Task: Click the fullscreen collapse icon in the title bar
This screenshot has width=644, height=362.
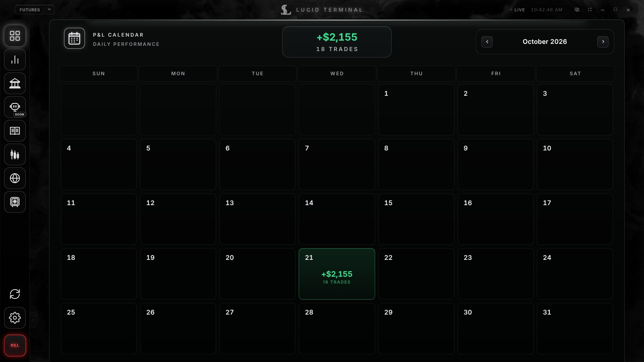Action: click(590, 10)
